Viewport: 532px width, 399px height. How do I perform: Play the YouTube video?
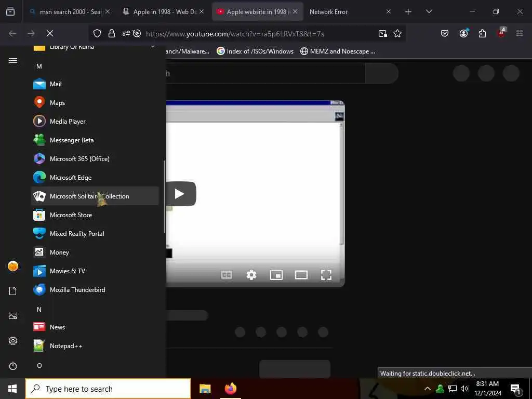point(181,194)
